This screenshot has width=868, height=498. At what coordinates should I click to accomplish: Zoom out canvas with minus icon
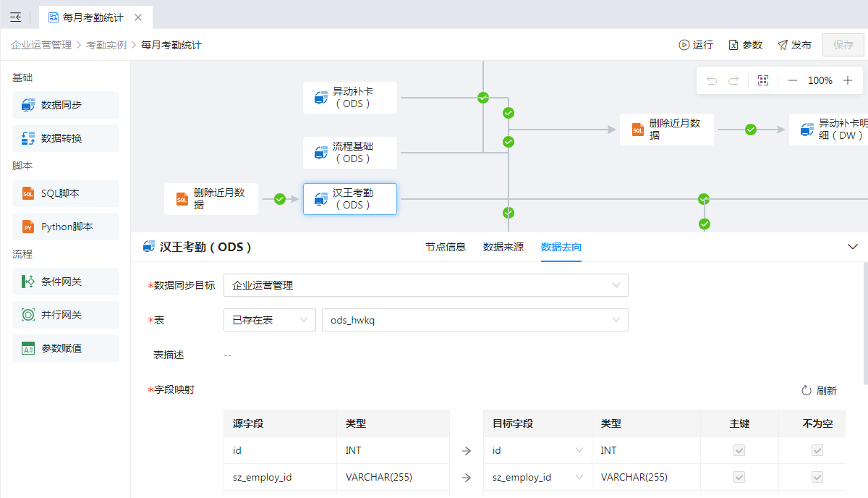(793, 80)
